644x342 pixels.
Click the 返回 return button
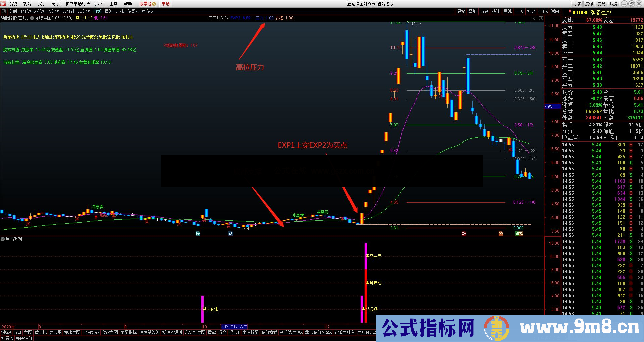click(x=554, y=11)
